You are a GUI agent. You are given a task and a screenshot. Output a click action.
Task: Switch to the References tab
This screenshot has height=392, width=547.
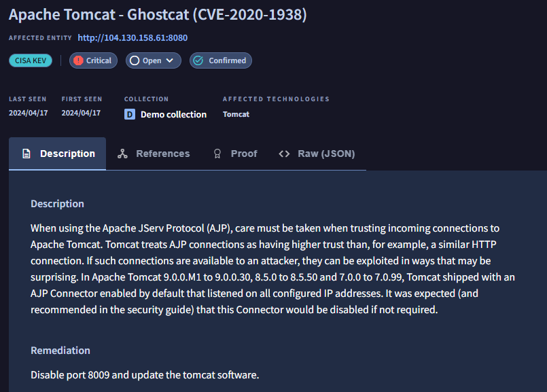click(x=162, y=154)
